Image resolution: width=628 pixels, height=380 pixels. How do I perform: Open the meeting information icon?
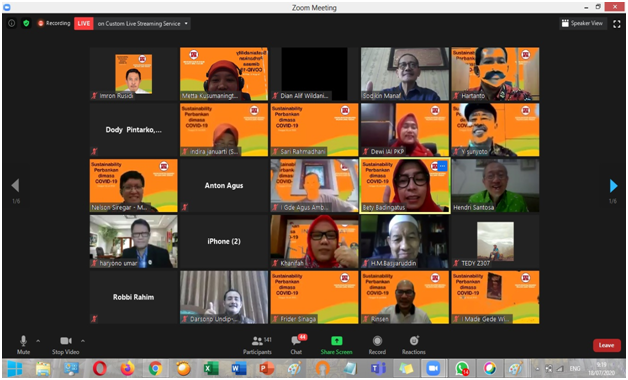click(x=12, y=23)
